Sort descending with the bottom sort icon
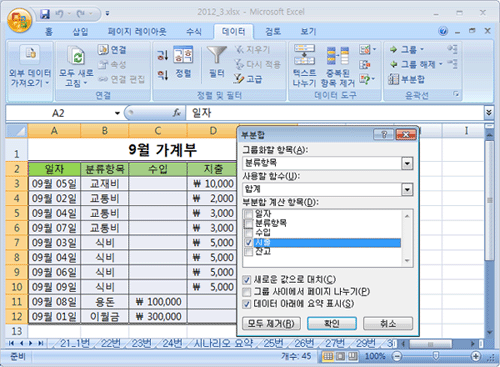Viewport: 500px width, 367px height. (x=163, y=74)
